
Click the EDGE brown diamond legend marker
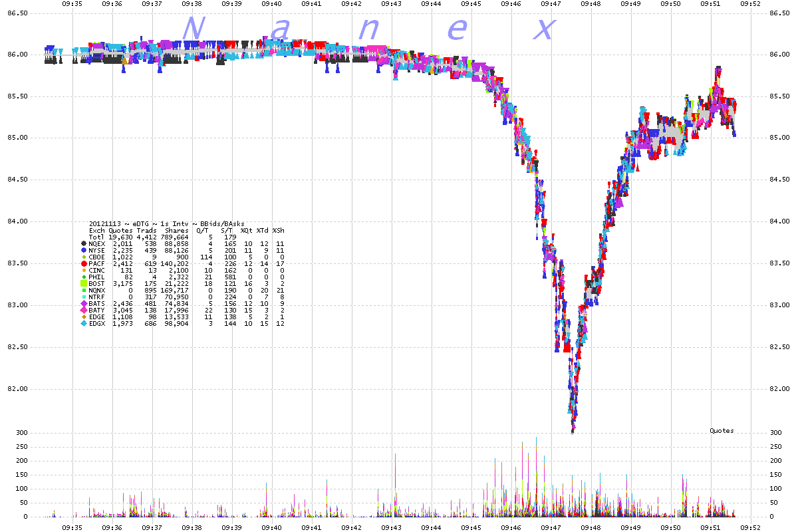coord(84,317)
